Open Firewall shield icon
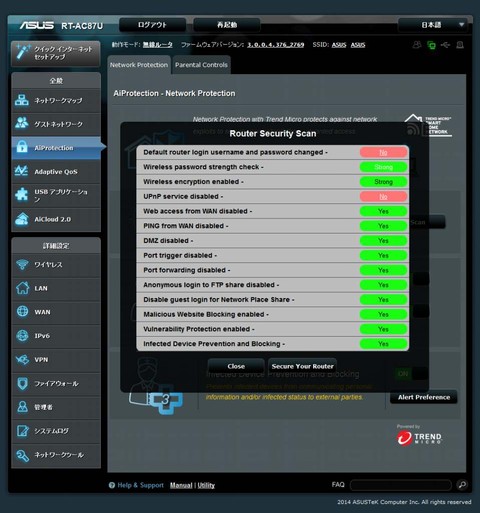 [22, 383]
